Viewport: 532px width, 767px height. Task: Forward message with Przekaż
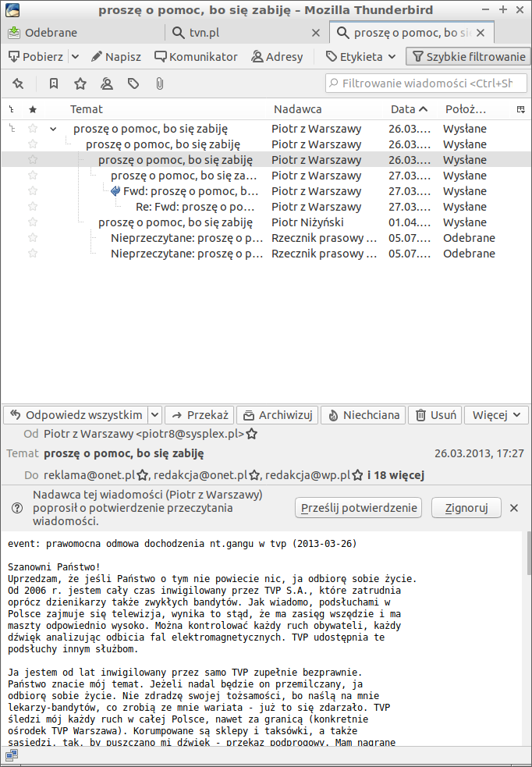click(200, 415)
